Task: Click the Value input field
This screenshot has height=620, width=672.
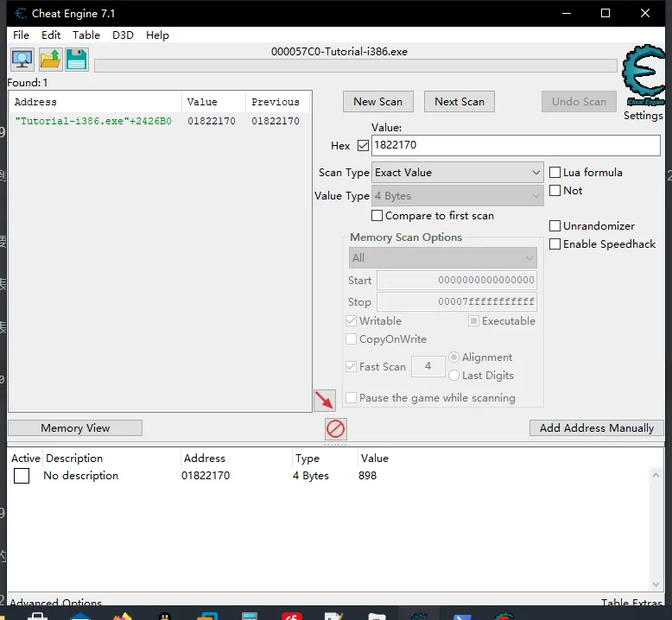Action: click(516, 146)
